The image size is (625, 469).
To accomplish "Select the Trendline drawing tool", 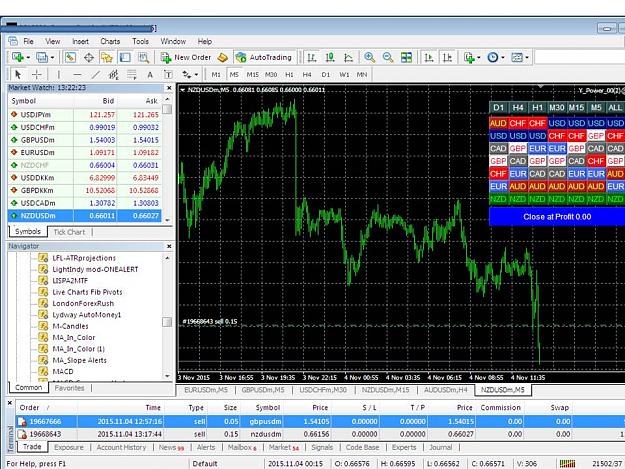I will [x=96, y=74].
